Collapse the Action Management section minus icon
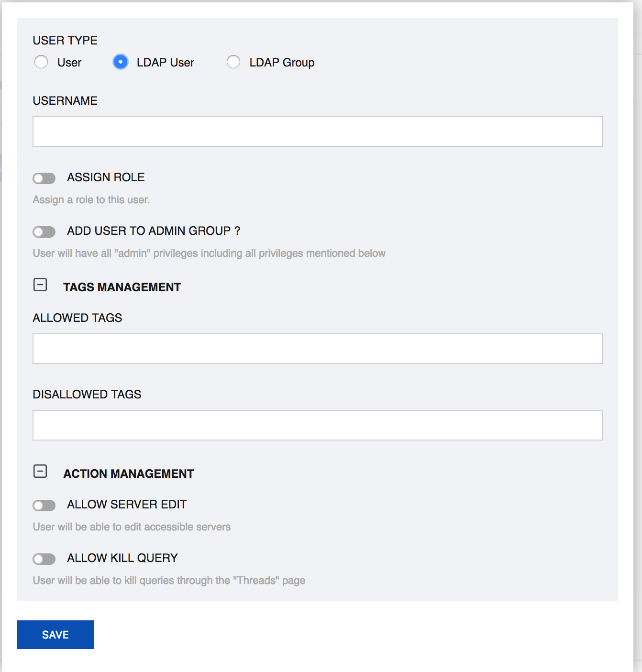Viewport: 642px width, 672px height. pyautogui.click(x=40, y=472)
